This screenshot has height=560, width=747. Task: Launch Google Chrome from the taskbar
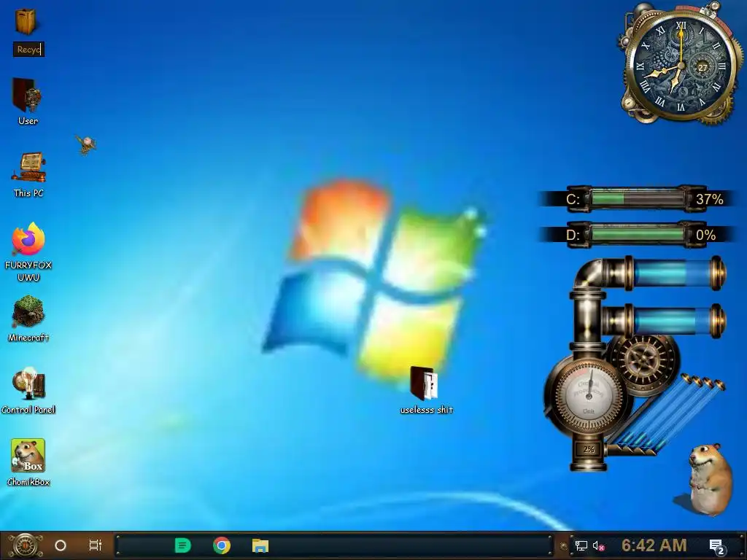[222, 545]
